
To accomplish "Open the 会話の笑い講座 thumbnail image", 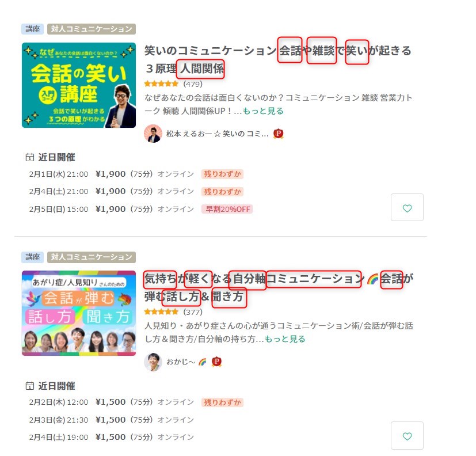I will 79,85.
